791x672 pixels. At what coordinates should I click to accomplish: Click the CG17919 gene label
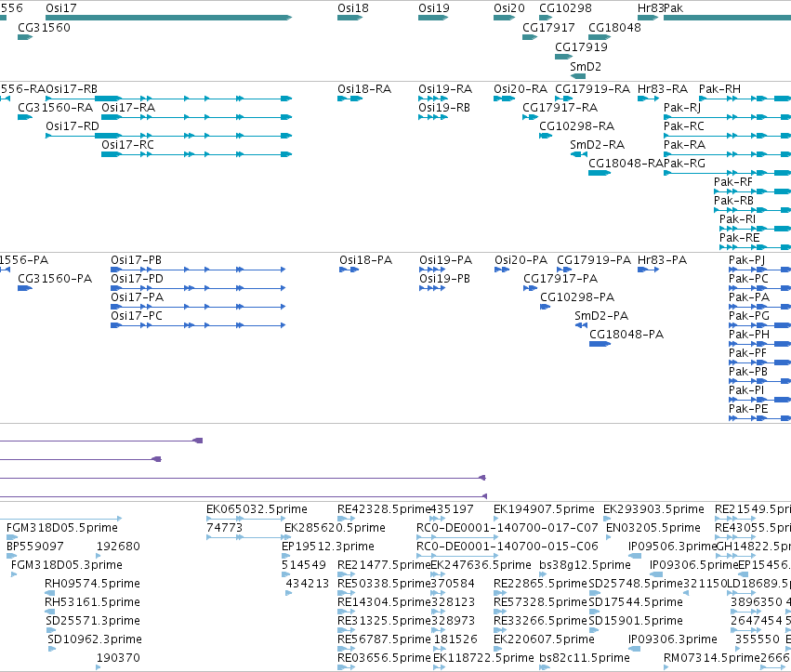tap(581, 46)
